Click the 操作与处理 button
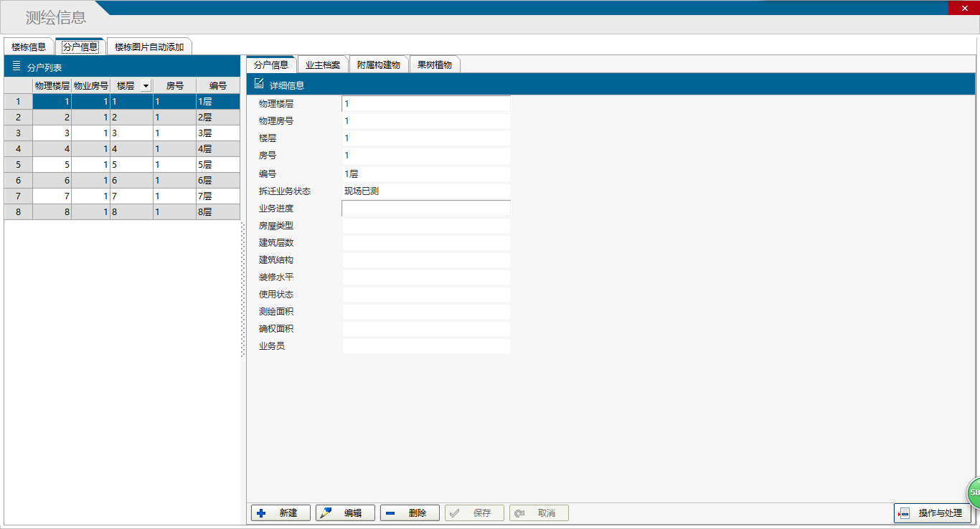 coord(940,513)
